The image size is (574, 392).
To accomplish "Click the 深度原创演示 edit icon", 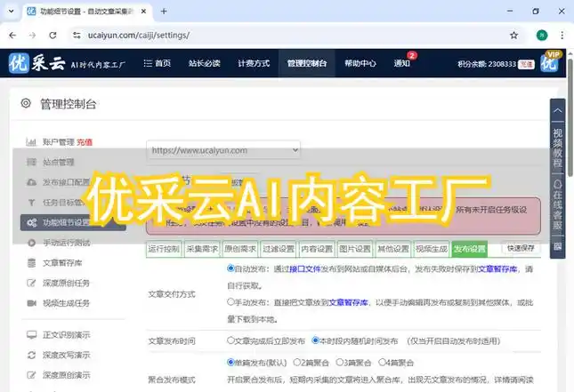I will (31, 375).
